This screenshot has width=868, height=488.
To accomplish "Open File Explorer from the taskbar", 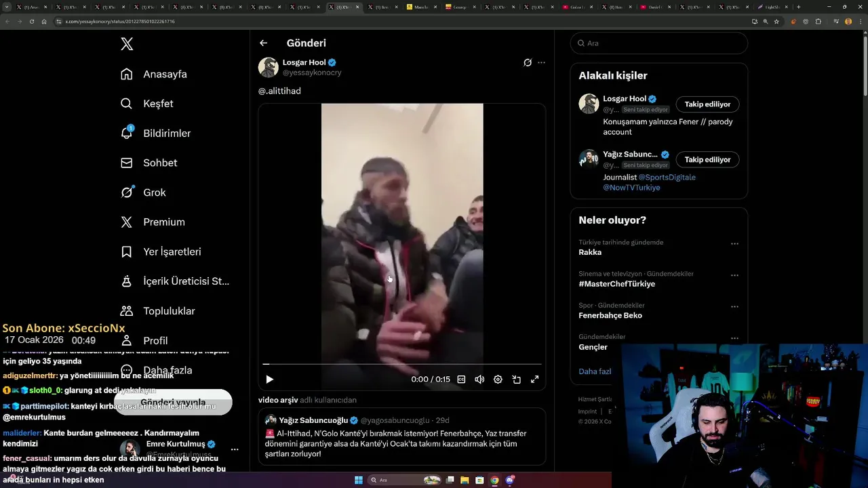I will (x=465, y=480).
